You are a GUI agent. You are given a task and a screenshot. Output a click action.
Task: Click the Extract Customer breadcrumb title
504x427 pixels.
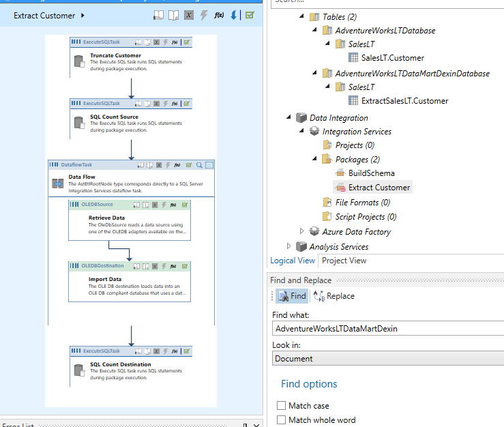44,16
